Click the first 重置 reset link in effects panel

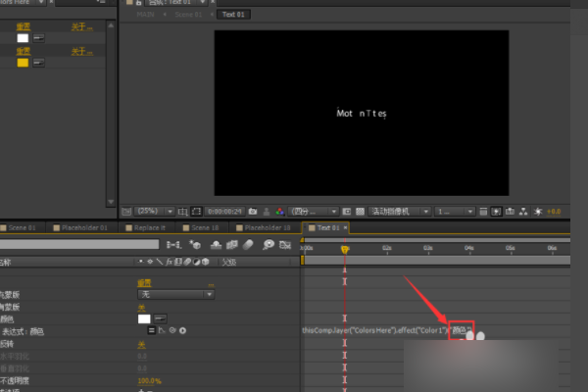tap(22, 26)
